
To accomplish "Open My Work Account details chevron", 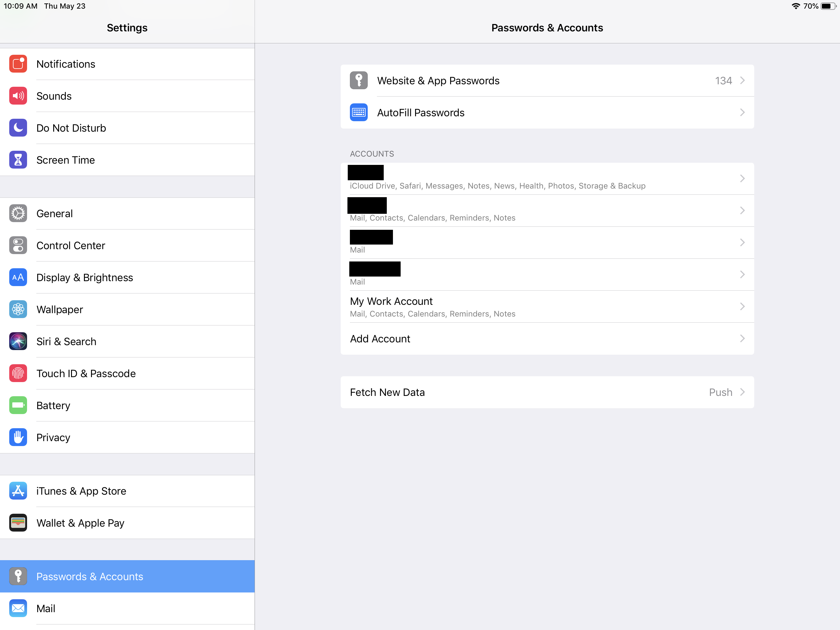I will (x=742, y=306).
